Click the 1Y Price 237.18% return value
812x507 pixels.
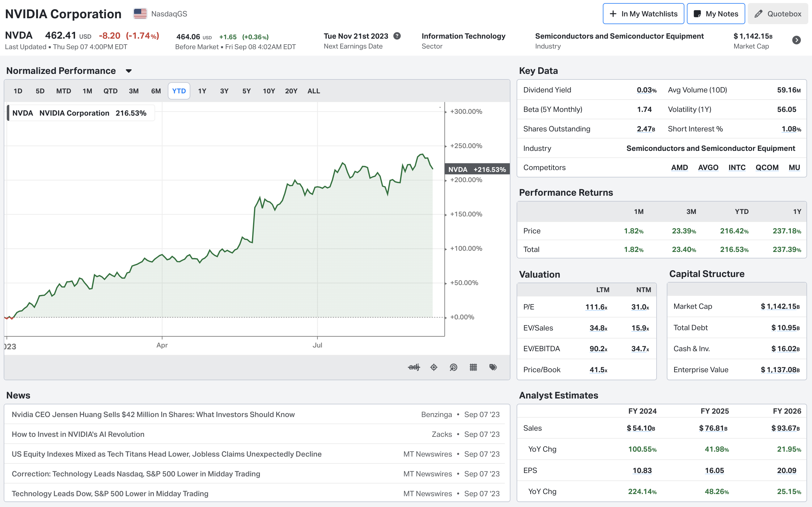pos(787,231)
